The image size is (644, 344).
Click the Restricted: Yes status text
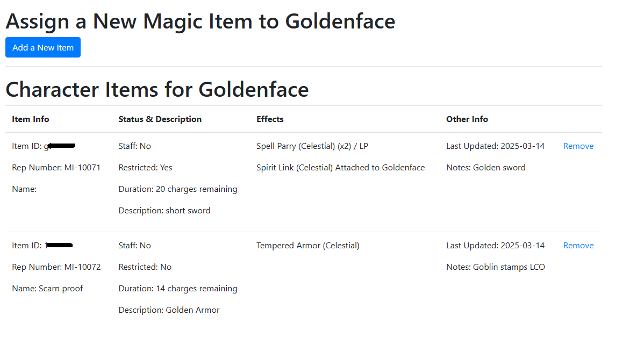[145, 168]
